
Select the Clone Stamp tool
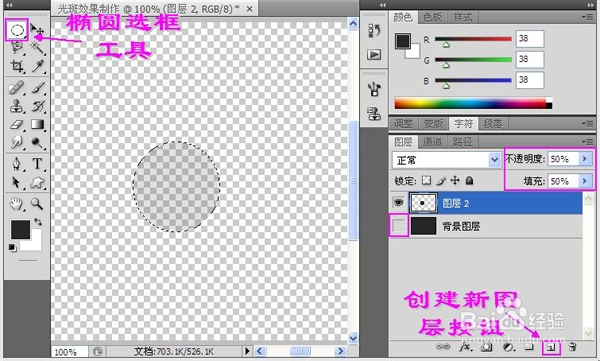(16, 106)
